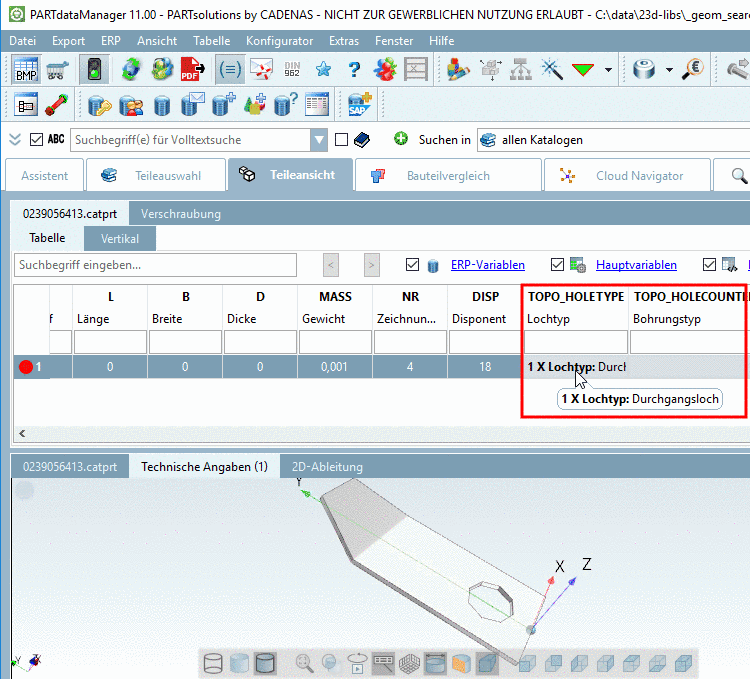
Task: Click the globe with green refresh arrows
Action: [131, 70]
